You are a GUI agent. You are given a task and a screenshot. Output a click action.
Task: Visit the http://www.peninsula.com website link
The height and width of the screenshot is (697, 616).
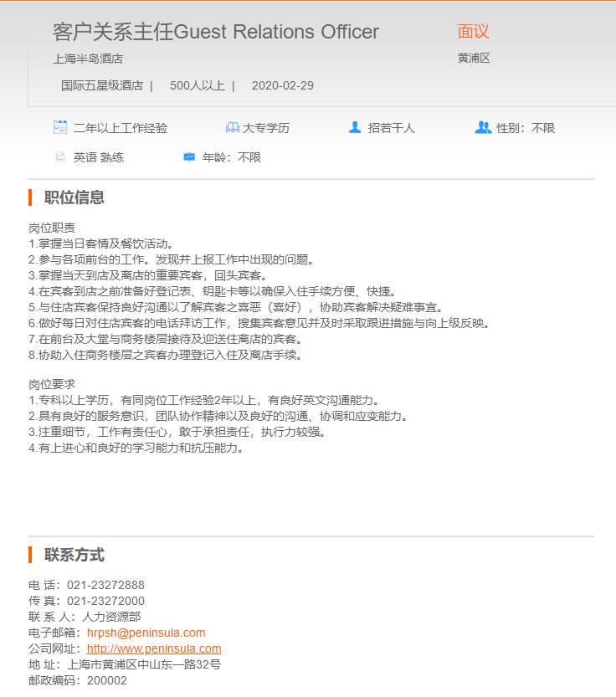[154, 648]
